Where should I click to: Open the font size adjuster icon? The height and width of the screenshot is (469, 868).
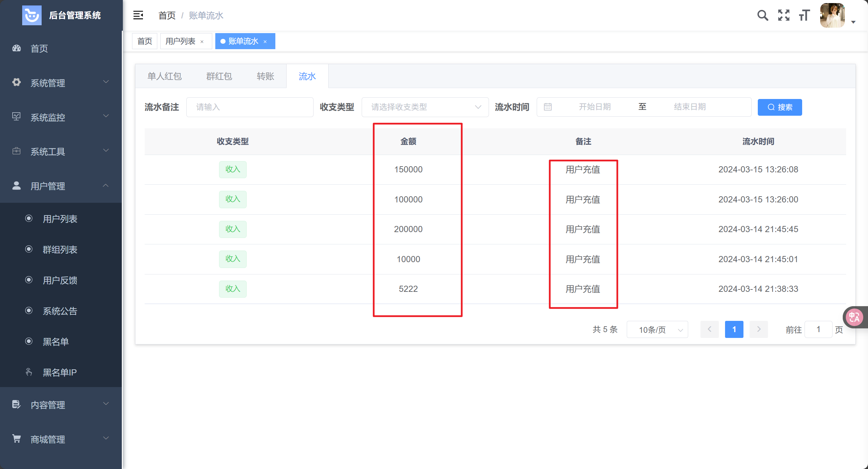tap(804, 15)
